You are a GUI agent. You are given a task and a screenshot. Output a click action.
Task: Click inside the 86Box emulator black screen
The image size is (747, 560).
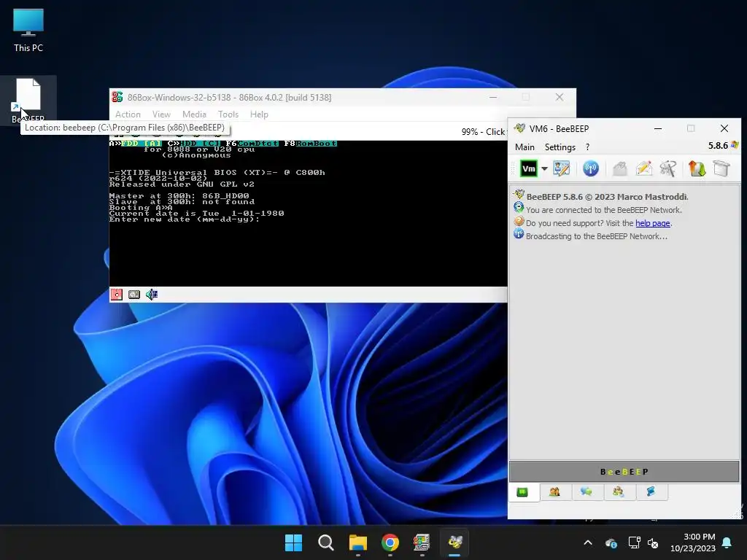coord(309,214)
